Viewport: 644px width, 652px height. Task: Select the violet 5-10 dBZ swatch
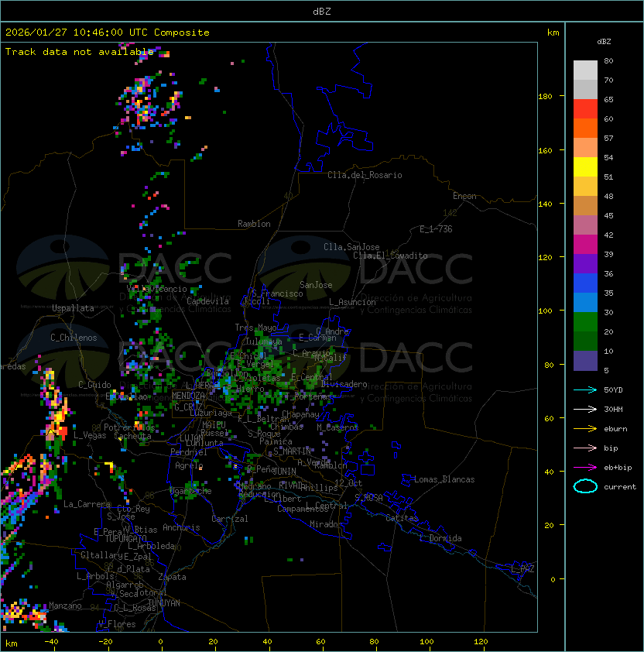pos(585,361)
